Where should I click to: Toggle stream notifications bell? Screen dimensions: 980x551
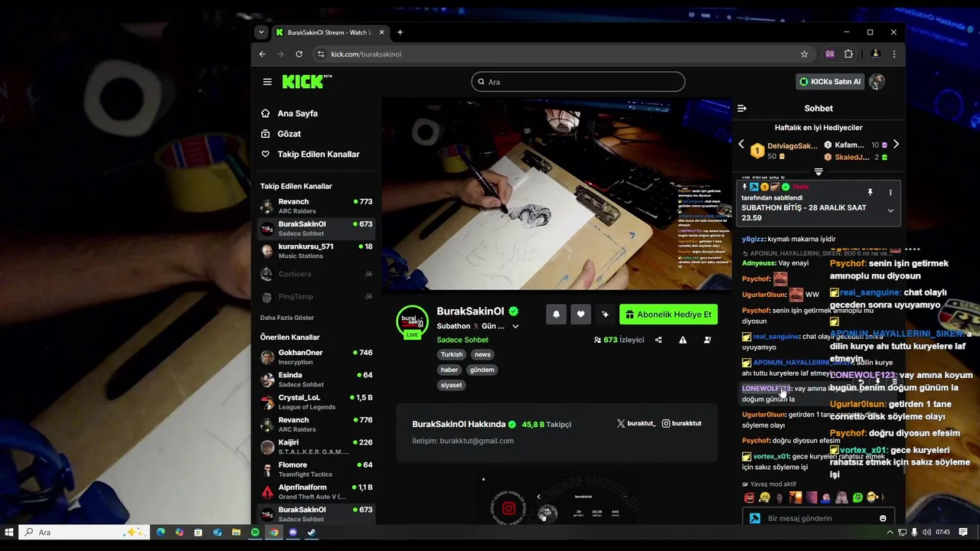(556, 315)
